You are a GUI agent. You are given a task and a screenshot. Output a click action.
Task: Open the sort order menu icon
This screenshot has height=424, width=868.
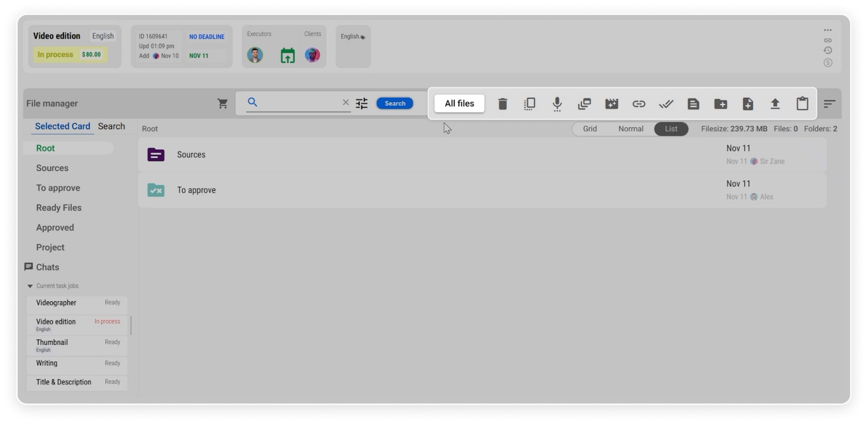tap(829, 104)
